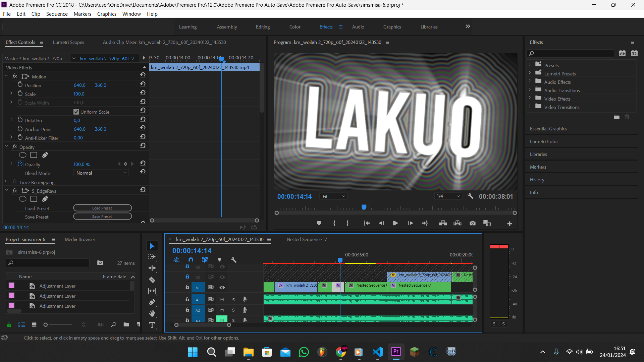
Task: Select the Razor tool
Action: [x=152, y=280]
